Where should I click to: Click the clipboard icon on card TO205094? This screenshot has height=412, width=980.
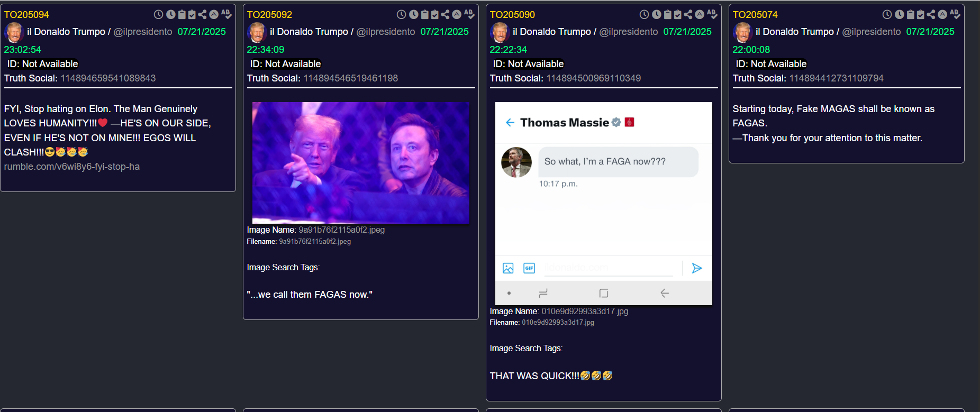tap(182, 14)
